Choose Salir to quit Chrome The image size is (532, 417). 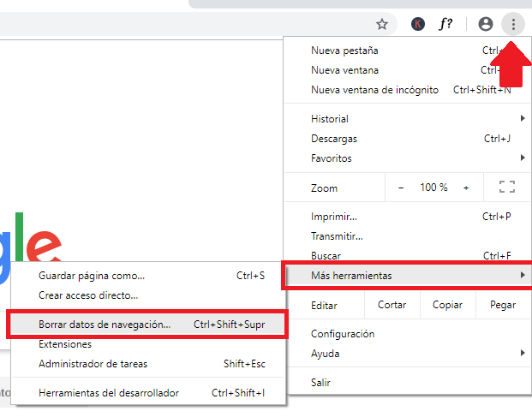(x=408, y=383)
